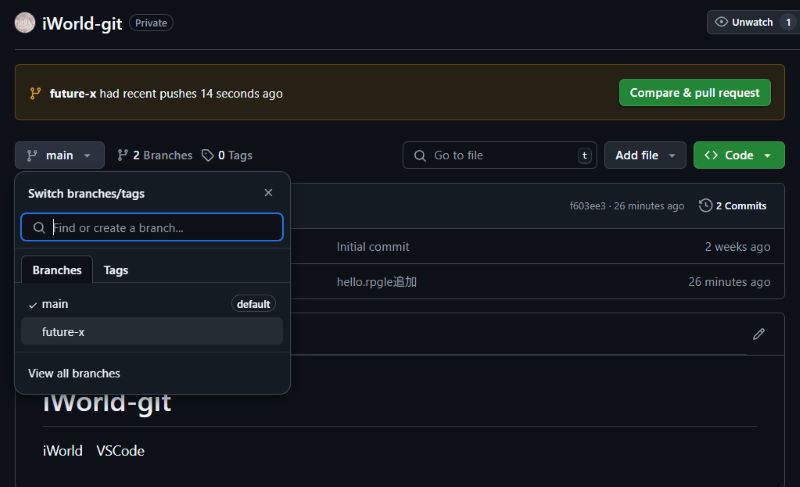Click Compare & pull request button
Screen dimensions: 800x487
(x=694, y=93)
